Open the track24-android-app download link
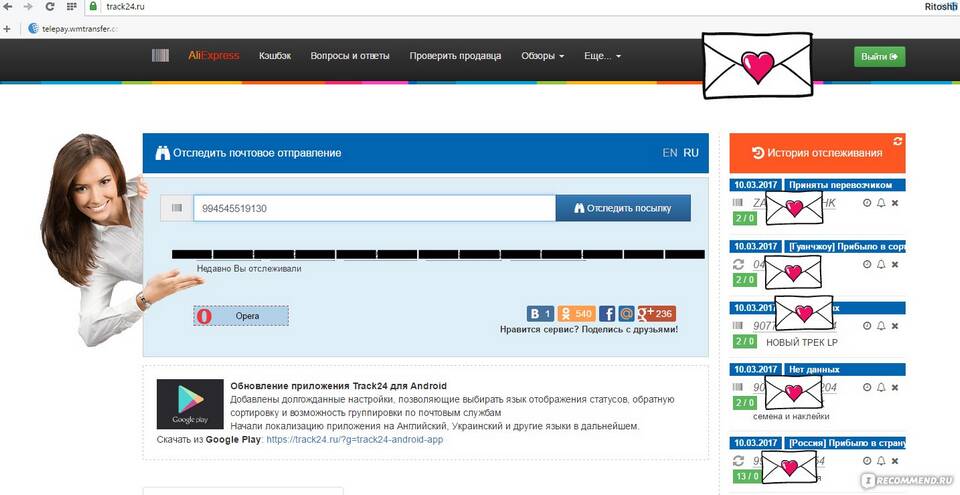This screenshot has width=960, height=495. pos(354,440)
